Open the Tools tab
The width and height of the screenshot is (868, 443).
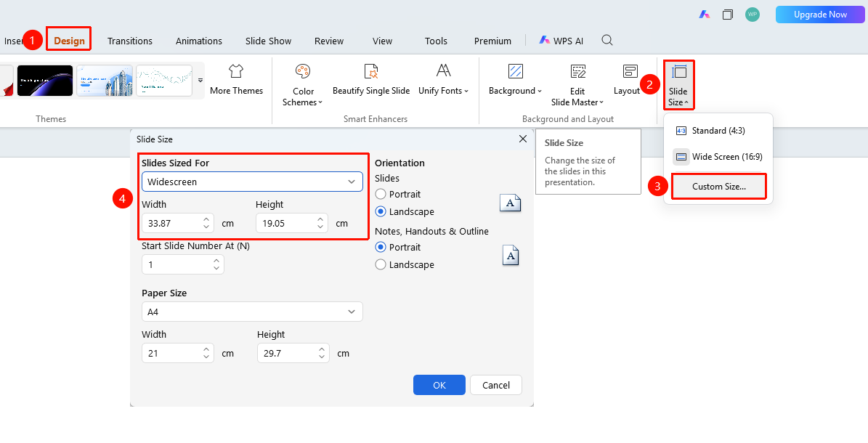point(437,41)
